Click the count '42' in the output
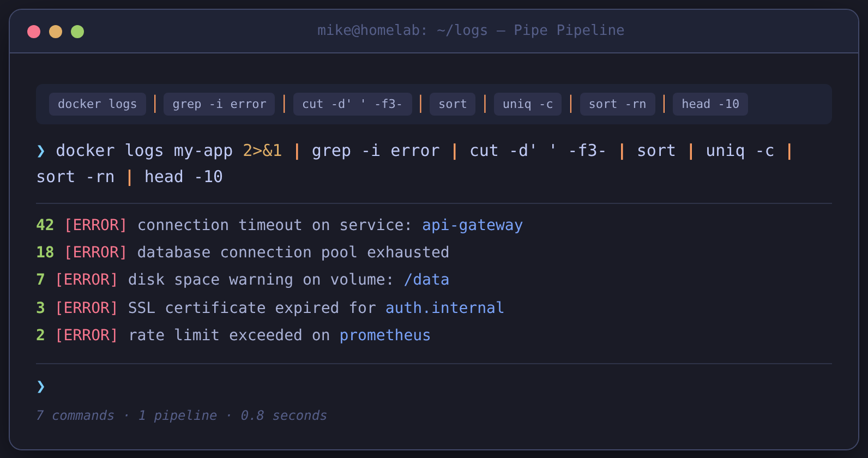868x458 pixels. tap(45, 225)
